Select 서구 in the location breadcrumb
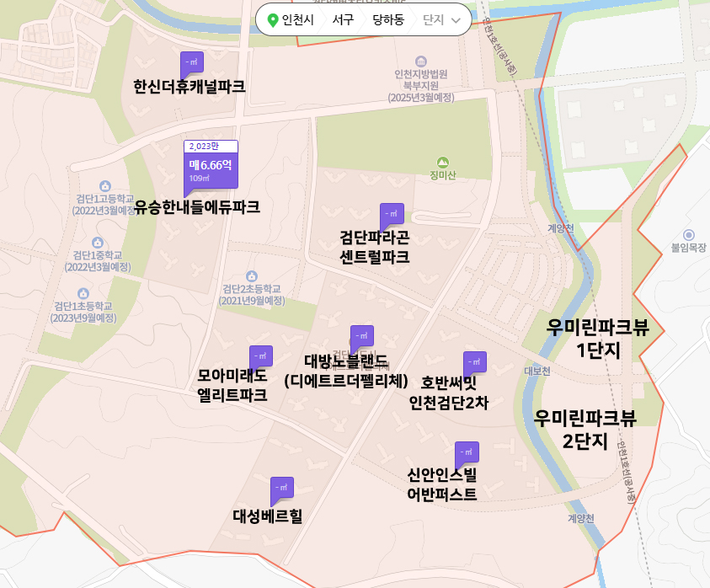The width and height of the screenshot is (710, 588). tap(343, 20)
